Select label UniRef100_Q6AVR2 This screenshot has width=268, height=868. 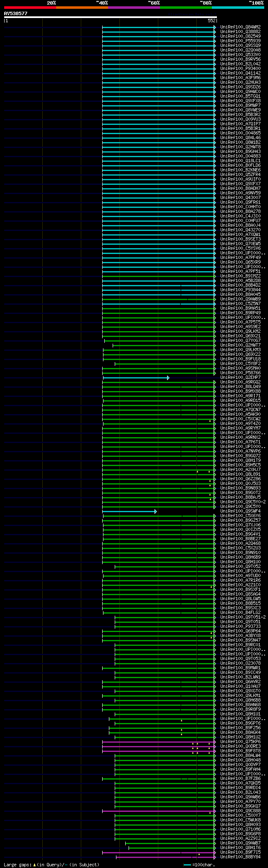[240, 682]
